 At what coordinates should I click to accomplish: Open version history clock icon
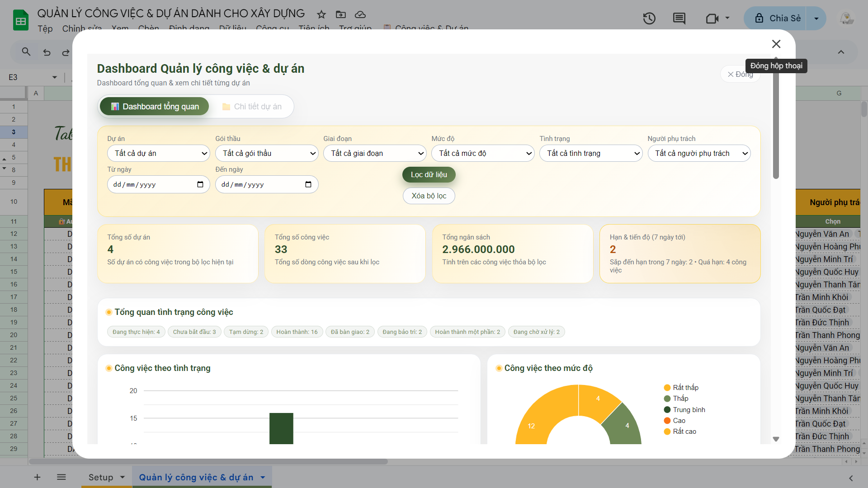coord(649,19)
